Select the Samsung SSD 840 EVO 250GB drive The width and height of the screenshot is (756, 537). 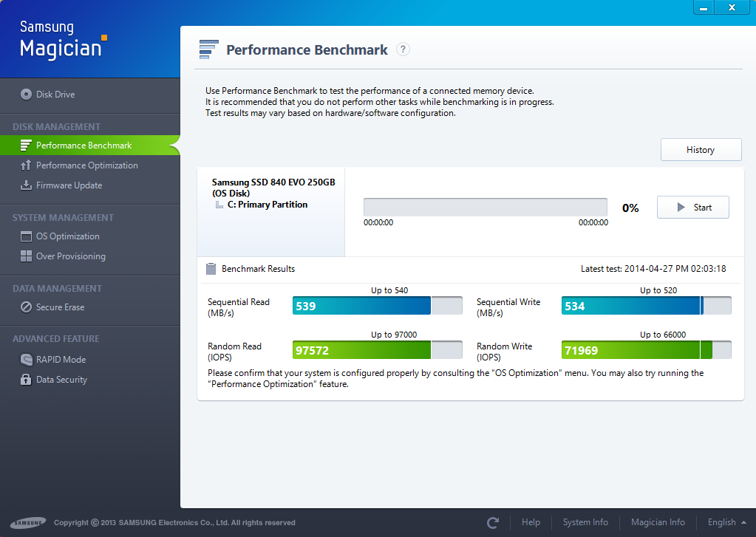273,188
